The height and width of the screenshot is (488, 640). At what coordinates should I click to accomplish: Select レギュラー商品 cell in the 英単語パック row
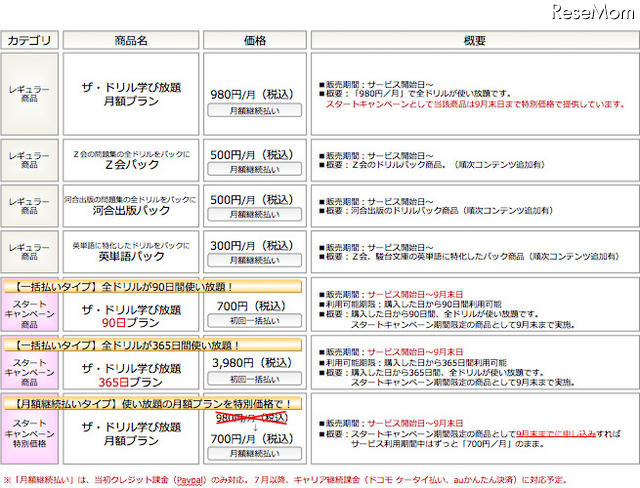[x=29, y=252]
